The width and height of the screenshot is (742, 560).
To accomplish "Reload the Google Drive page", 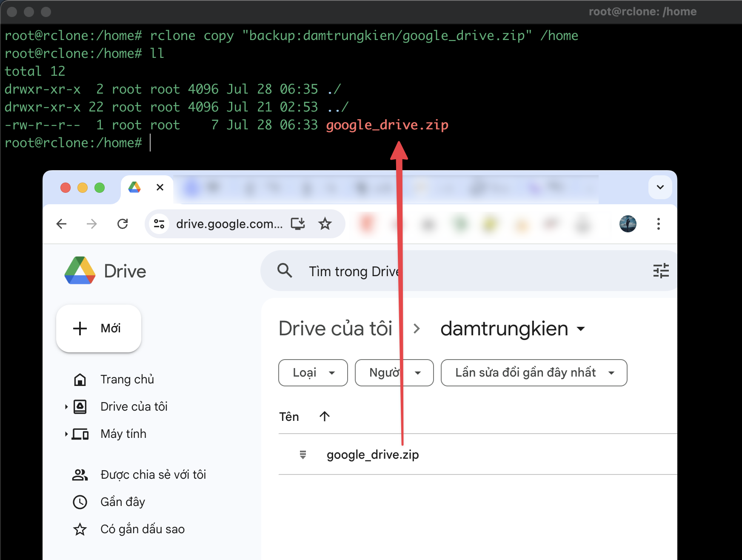I will click(x=123, y=224).
